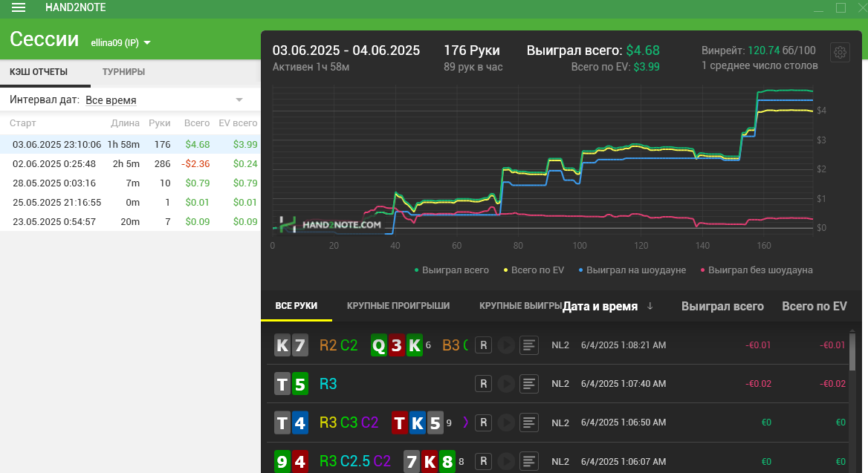This screenshot has height=473, width=868.
Task: Open replayer R button for K7 hand
Action: (483, 345)
